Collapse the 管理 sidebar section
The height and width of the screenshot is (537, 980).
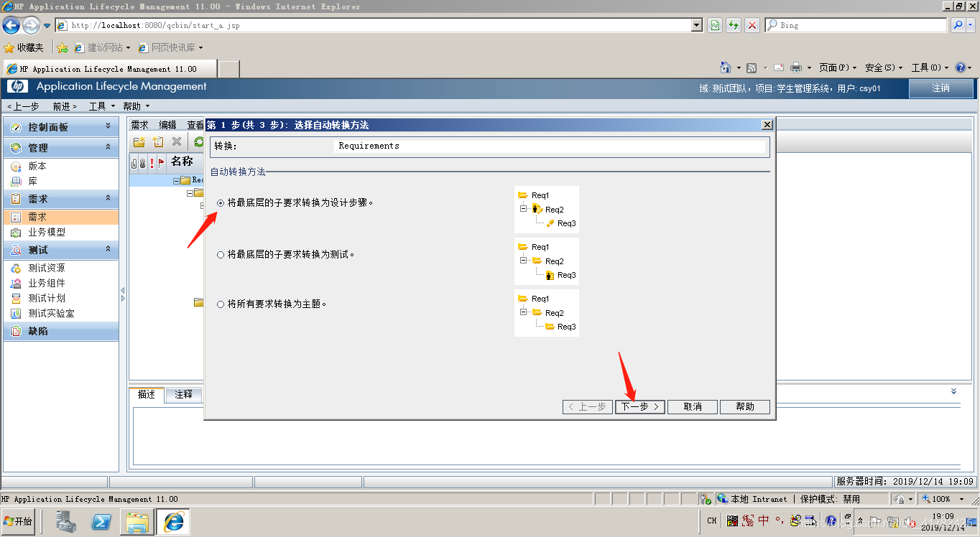(108, 146)
